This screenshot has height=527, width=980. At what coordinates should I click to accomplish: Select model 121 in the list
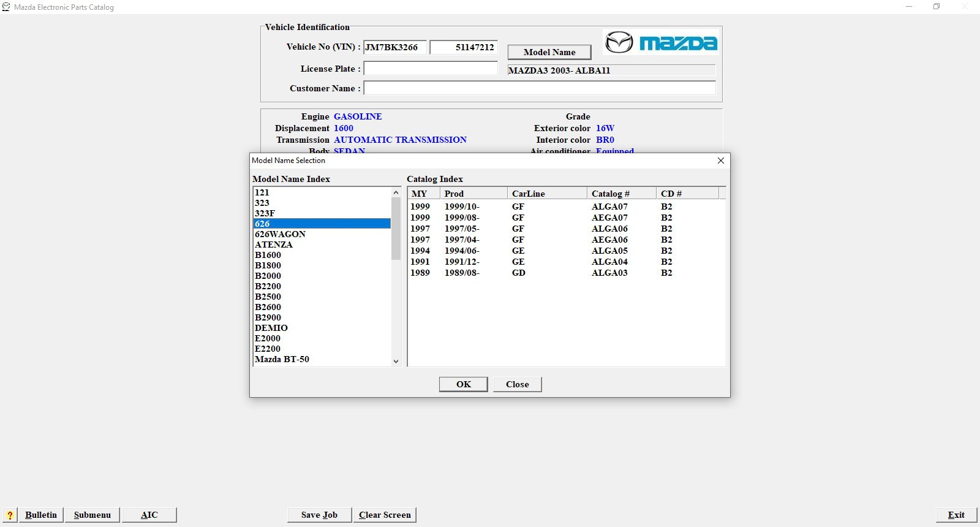pos(322,192)
